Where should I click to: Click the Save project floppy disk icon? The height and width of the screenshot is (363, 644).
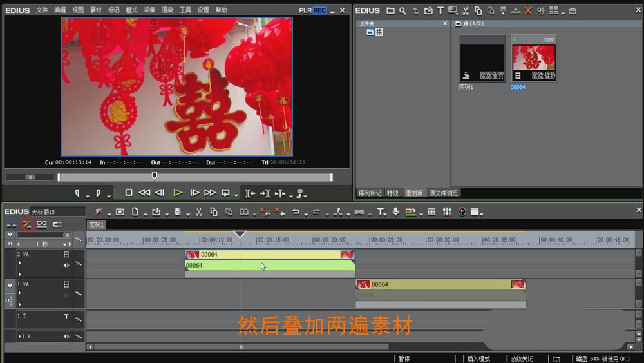177,211
